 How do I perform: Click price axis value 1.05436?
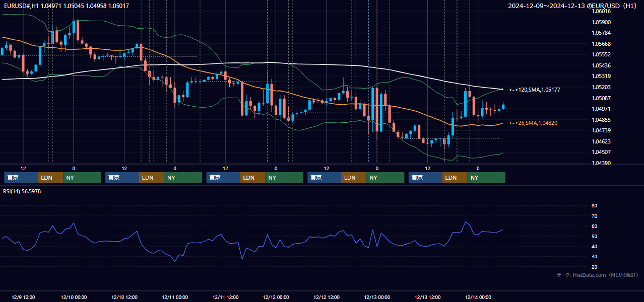tap(601, 65)
